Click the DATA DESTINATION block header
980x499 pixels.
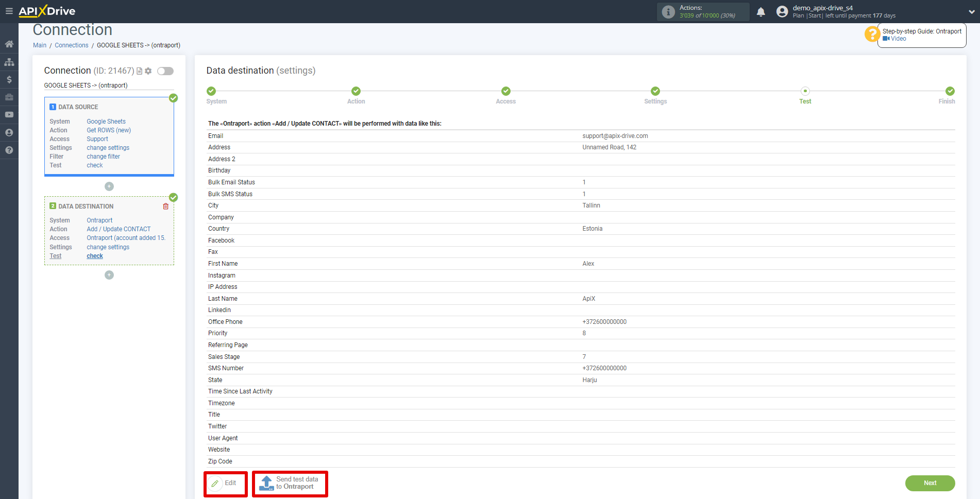click(81, 206)
